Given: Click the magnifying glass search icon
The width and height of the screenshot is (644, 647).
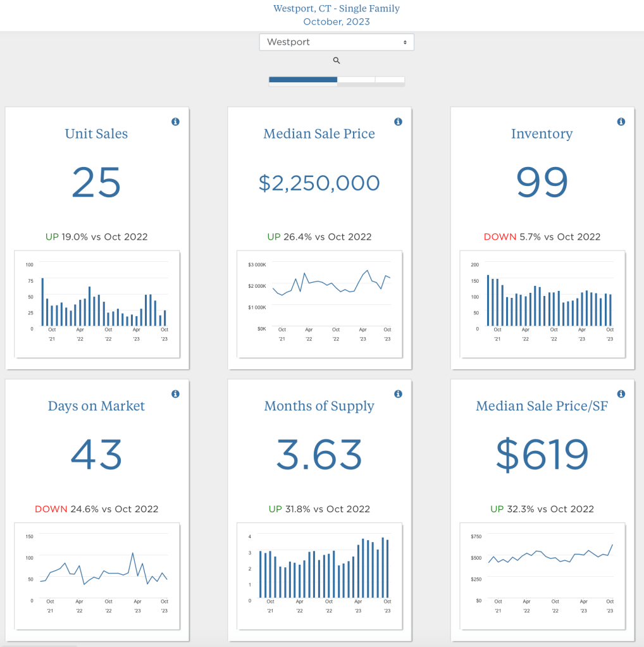Looking at the screenshot, I should click(337, 61).
